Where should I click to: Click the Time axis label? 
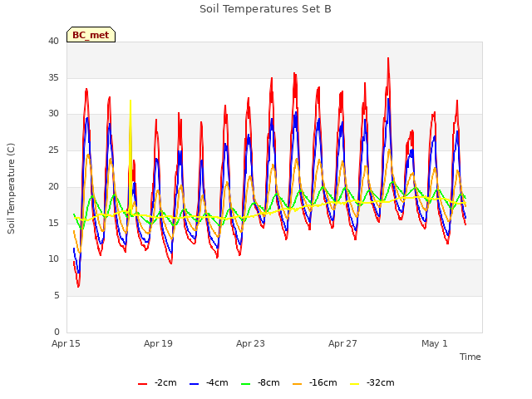(470, 357)
